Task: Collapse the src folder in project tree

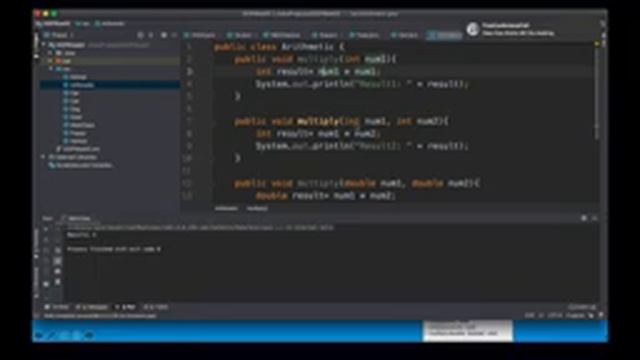Action: (x=51, y=69)
